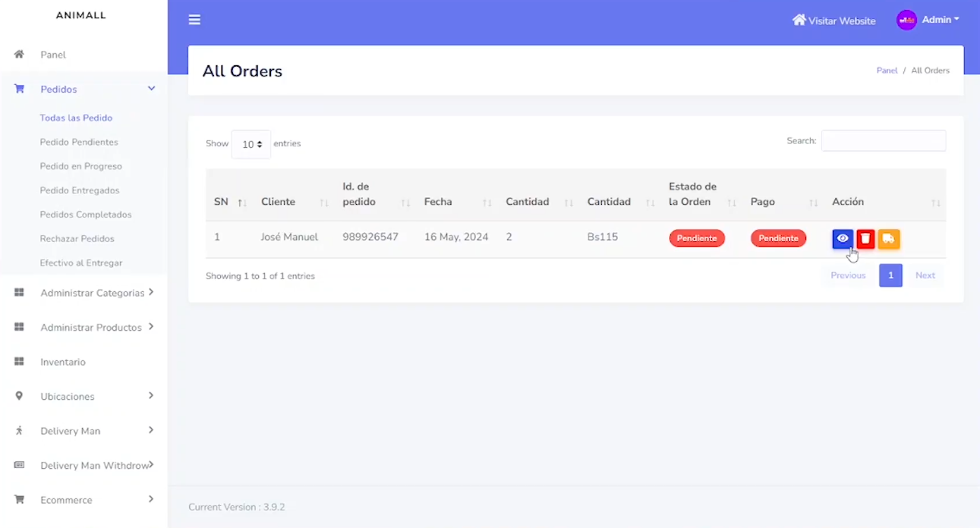This screenshot has height=528, width=980.
Task: Click the home icon beside Visitar Website
Action: [799, 20]
